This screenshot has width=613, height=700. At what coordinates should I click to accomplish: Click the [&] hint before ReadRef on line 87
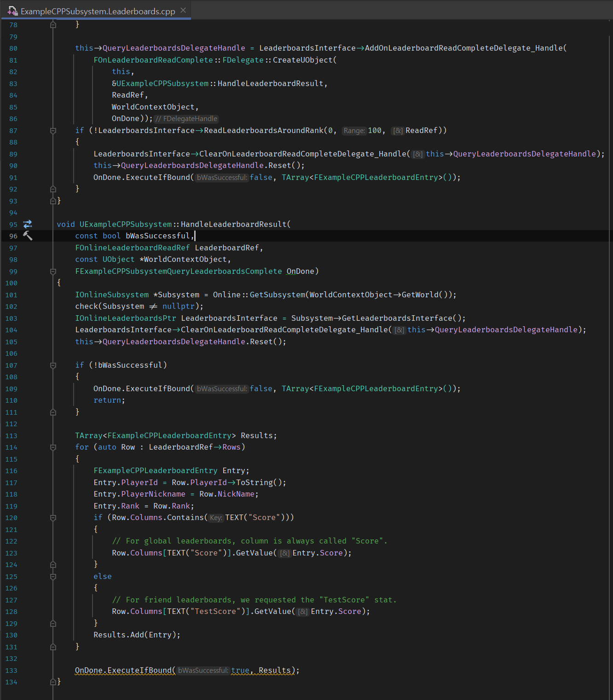pyautogui.click(x=398, y=131)
